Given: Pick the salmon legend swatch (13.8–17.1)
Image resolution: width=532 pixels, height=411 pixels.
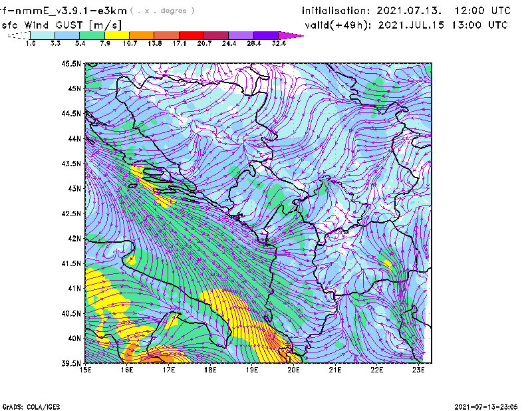Looking at the screenshot, I should click(x=167, y=35).
